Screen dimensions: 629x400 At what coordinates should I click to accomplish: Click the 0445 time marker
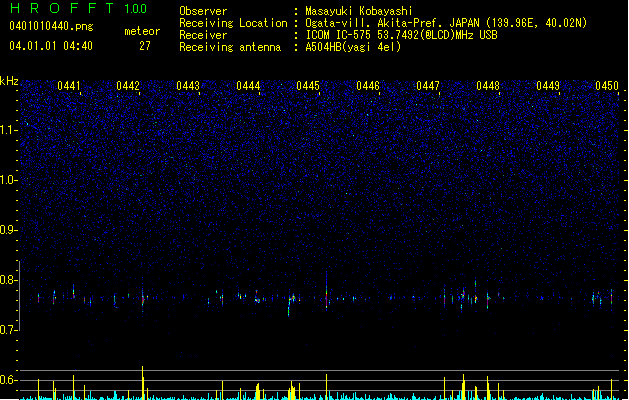(308, 86)
